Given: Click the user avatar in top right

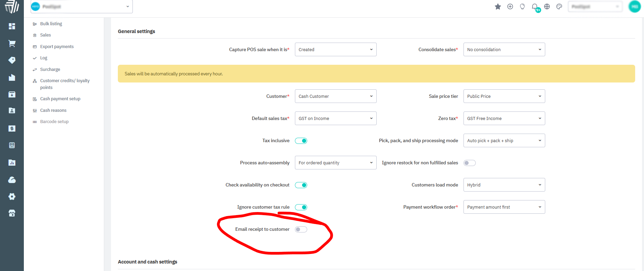Looking at the screenshot, I should coord(634,6).
